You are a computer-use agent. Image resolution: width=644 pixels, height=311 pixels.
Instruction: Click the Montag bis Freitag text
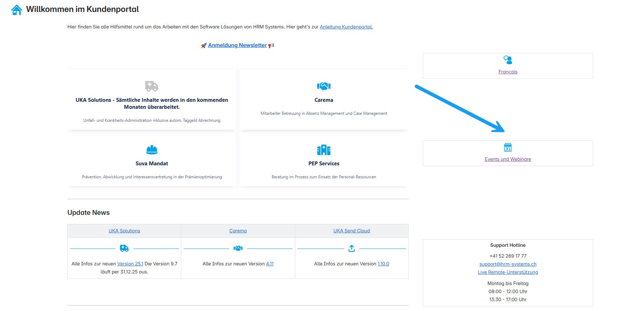coord(508,283)
